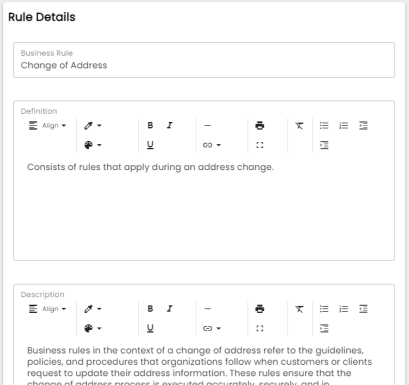Clear formatting in the Definition editor

coord(299,125)
